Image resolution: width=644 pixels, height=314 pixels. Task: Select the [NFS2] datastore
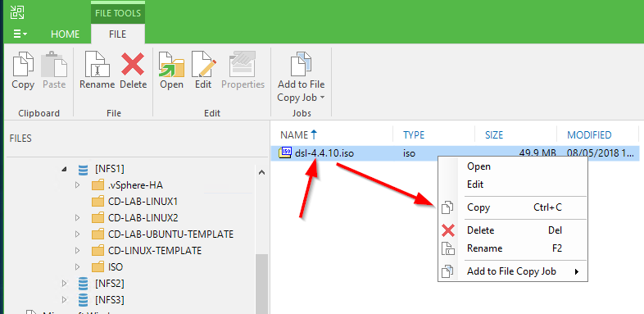pos(109,283)
